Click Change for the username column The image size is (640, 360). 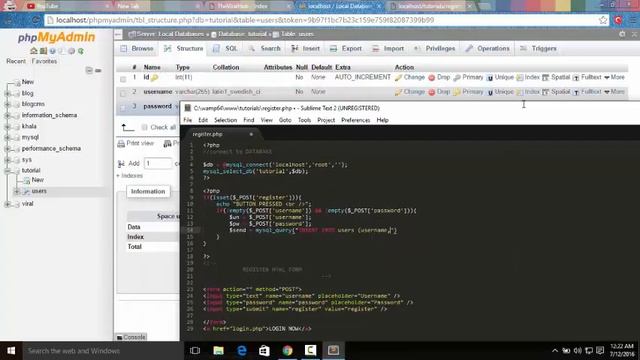[410, 92]
